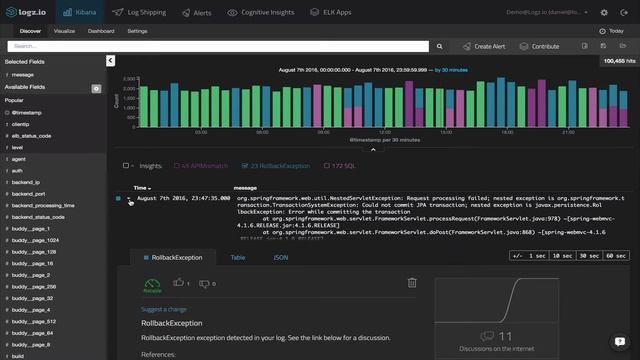Click the discussions speech bubble icon
The image size is (640, 360).
487,336
